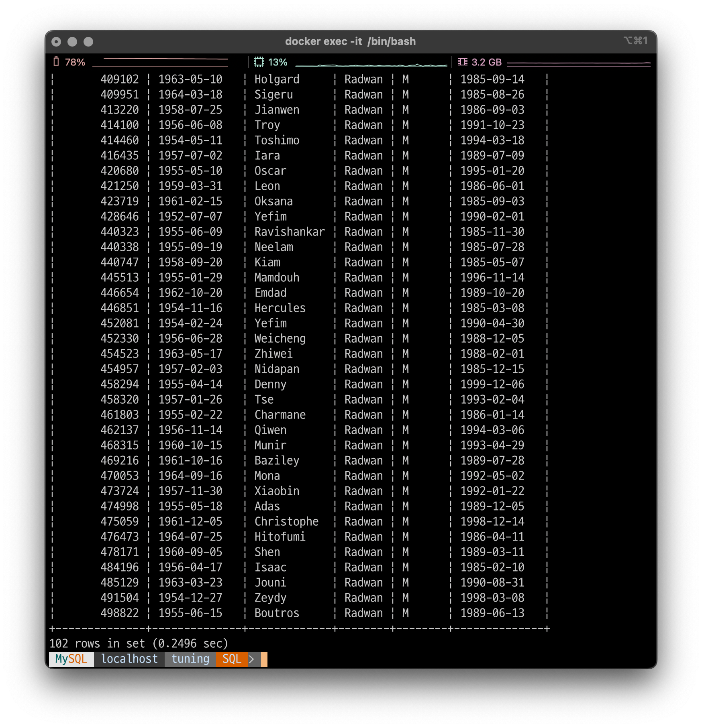The image size is (702, 728).
Task: Click first name Christophe
Action: click(x=286, y=522)
